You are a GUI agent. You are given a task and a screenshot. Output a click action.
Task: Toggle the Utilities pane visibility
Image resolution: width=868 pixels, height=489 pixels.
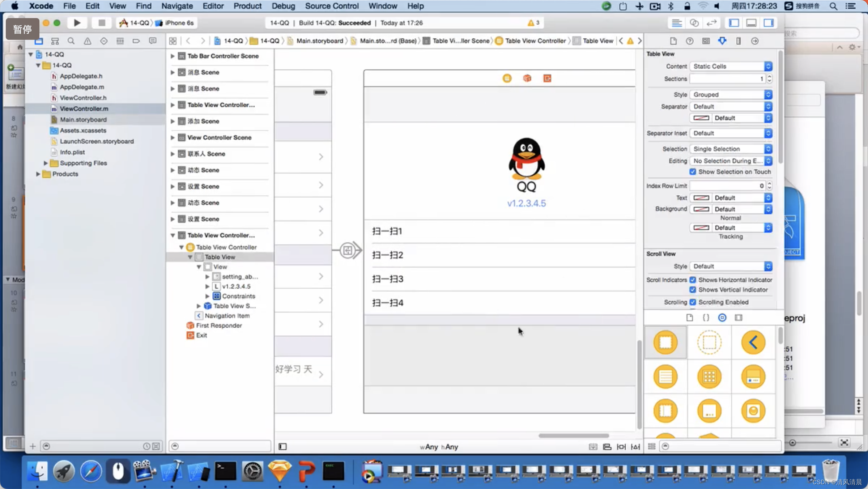click(769, 23)
